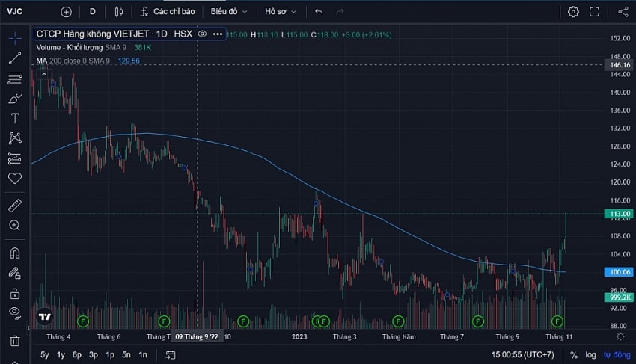This screenshot has width=636, height=364.
Task: Open the candlestick chart style selector
Action: pyautogui.click(x=119, y=12)
